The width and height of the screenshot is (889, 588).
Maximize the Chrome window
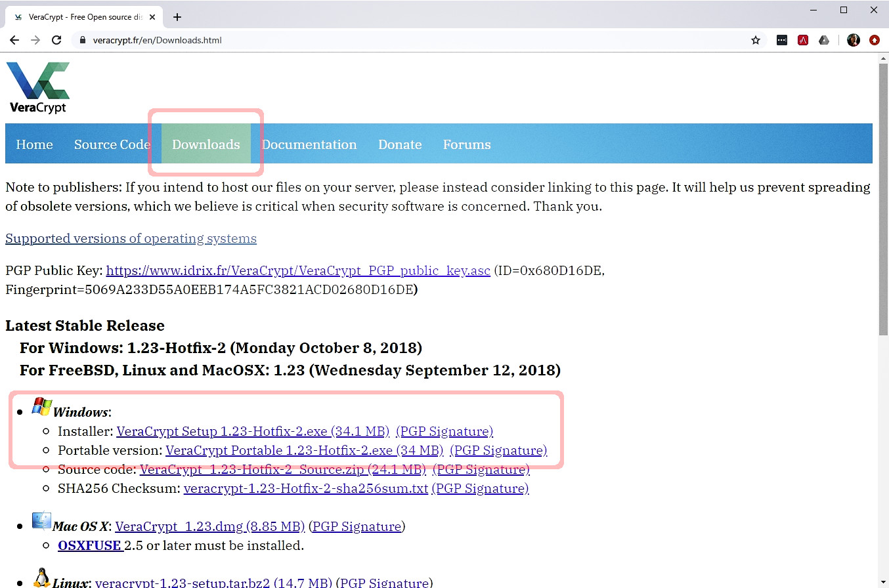point(844,10)
